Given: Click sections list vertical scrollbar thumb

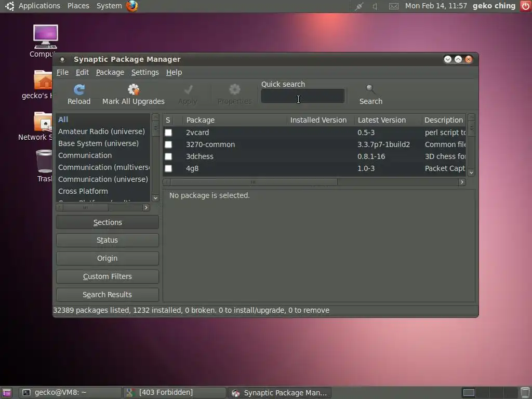Looking at the screenshot, I should click(x=155, y=129).
